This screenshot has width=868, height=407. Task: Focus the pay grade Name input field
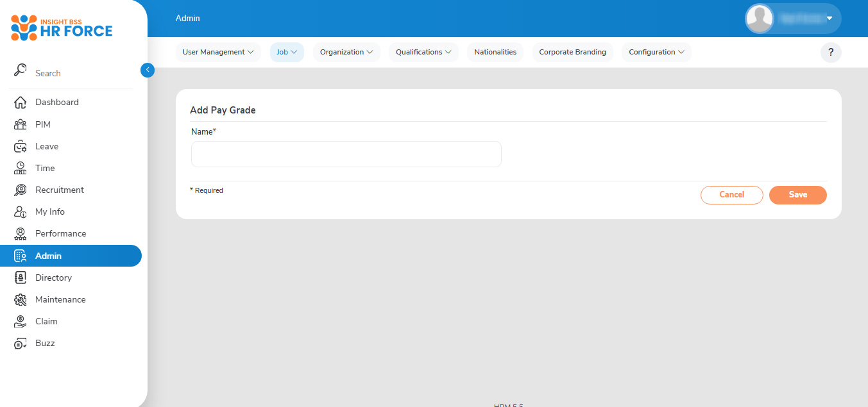tap(346, 154)
